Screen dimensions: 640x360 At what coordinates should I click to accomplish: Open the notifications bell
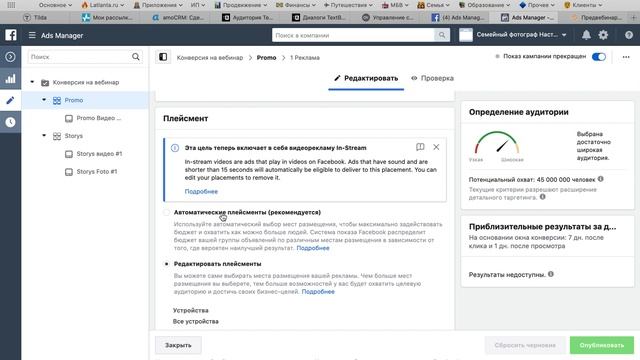pos(586,35)
